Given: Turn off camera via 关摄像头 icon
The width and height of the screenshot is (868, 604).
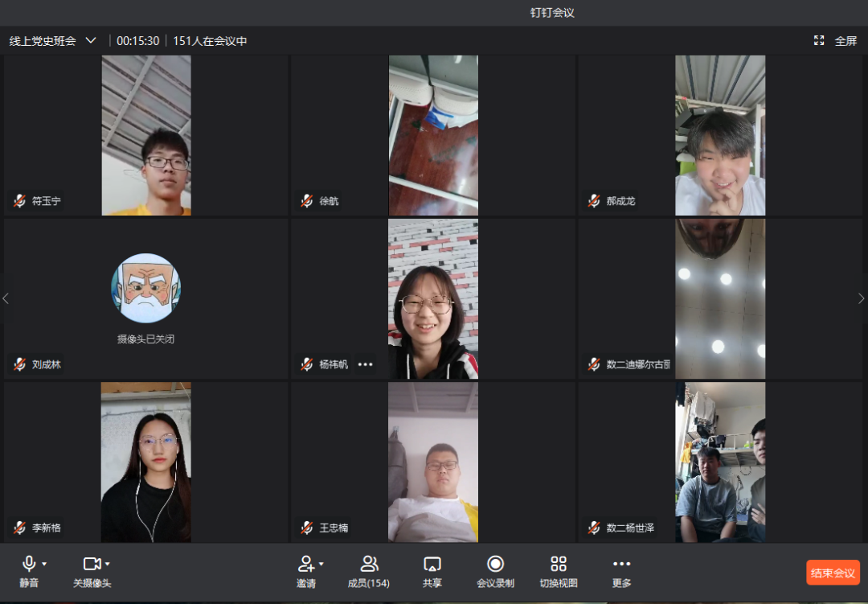Looking at the screenshot, I should (x=92, y=564).
